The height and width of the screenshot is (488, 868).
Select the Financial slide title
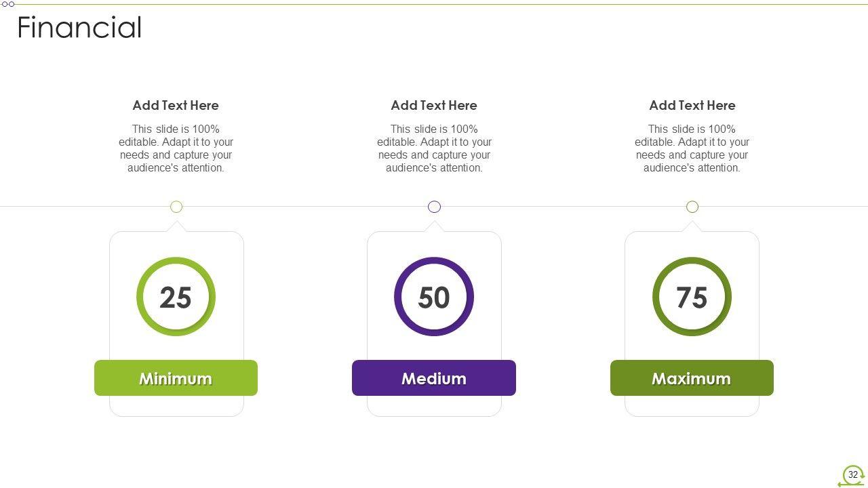79,28
